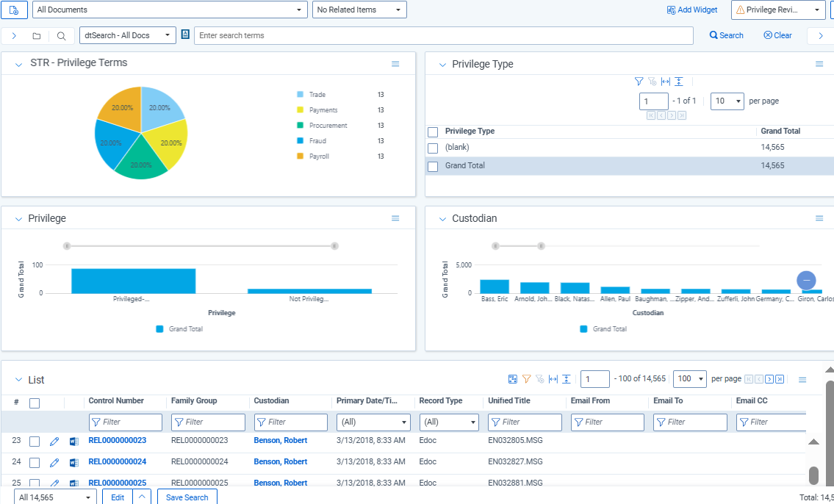Tick the checkbox for list row 23
Viewport: 834px width, 504px height.
tap(35, 442)
